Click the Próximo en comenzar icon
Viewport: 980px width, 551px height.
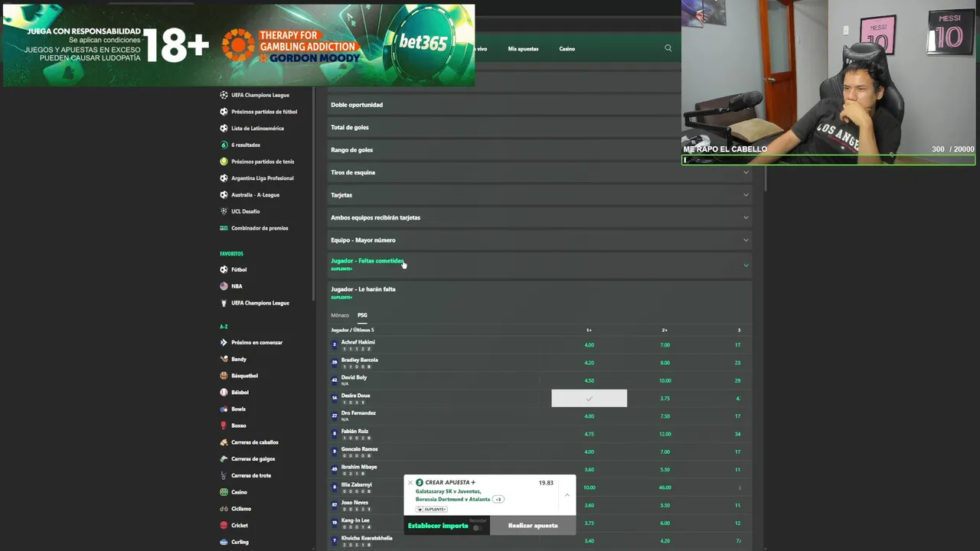click(224, 342)
